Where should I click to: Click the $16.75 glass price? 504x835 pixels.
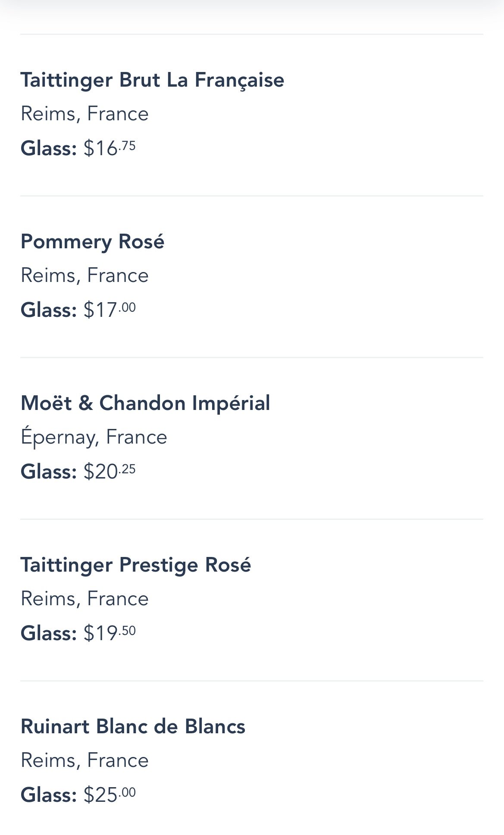110,148
